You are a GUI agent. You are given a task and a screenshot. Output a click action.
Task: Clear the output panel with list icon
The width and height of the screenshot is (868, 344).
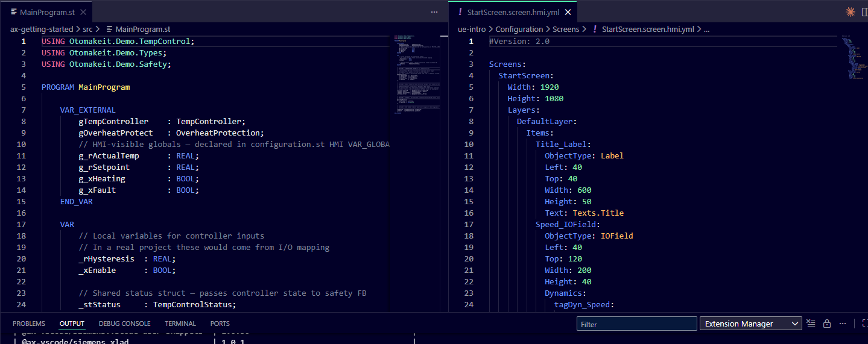(811, 324)
